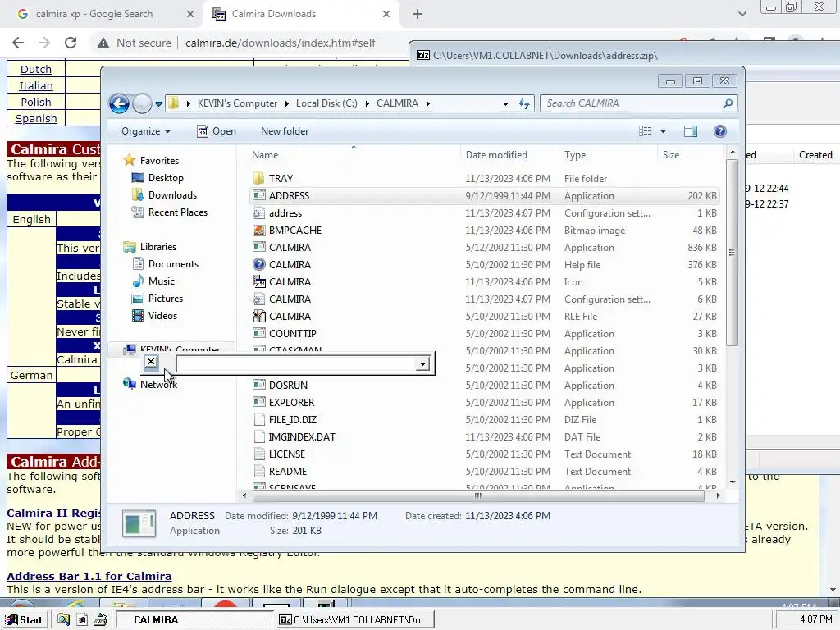Close the floating address bar with X
This screenshot has height=630, width=840.
pyautogui.click(x=151, y=362)
